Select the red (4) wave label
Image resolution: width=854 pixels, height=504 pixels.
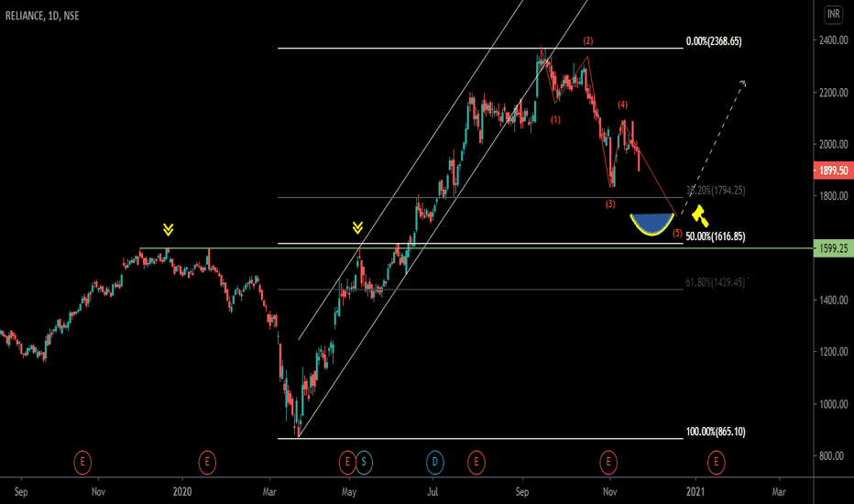point(622,104)
